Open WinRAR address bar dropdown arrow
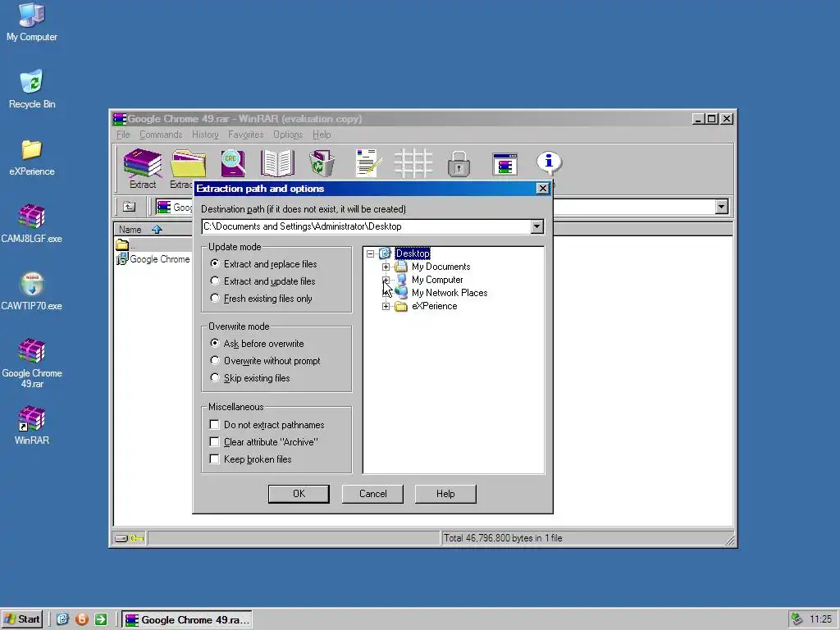This screenshot has width=840, height=630. point(722,207)
